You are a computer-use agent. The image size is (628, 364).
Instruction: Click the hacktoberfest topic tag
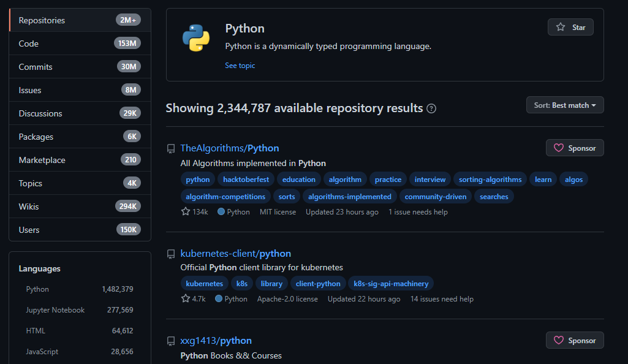(246, 180)
